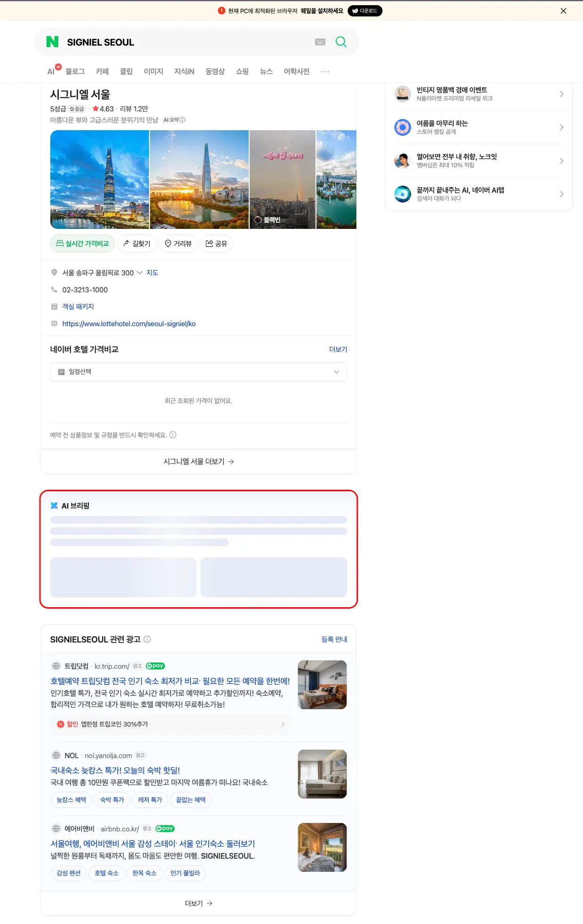Open the 에어비앤비 ad room thumbnail
The height and width of the screenshot is (924, 583).
[322, 847]
